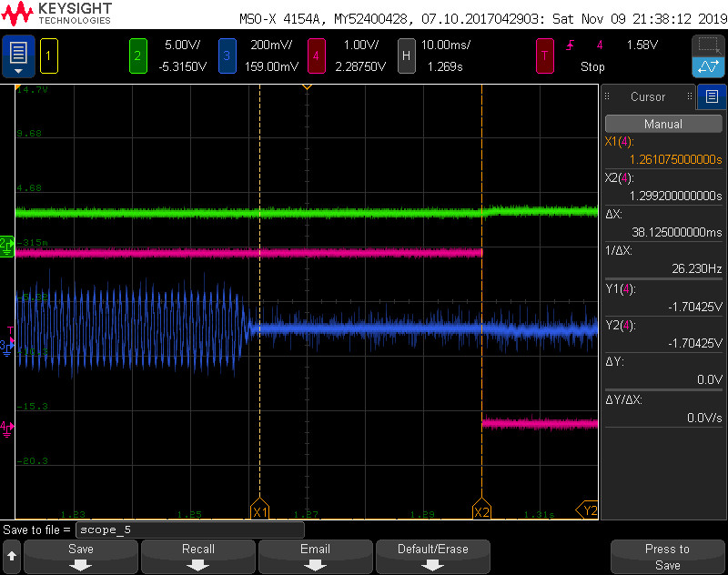Expand the Save softkey menu
The image size is (728, 575).
click(x=81, y=556)
